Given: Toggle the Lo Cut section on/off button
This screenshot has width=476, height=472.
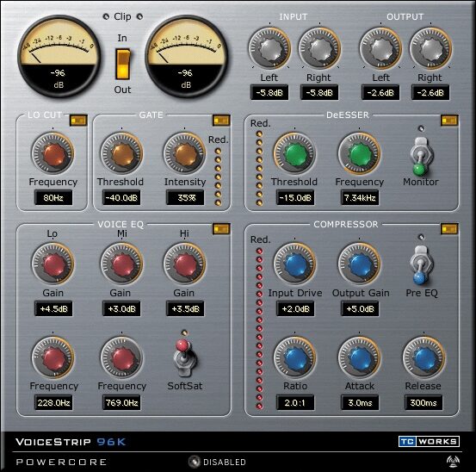Looking at the screenshot, I should tap(78, 121).
